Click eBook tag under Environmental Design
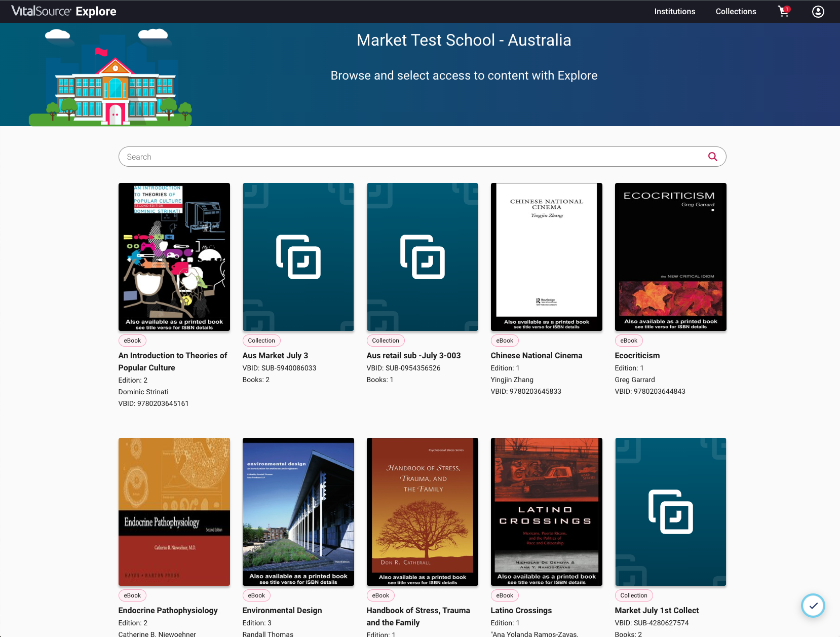 (x=256, y=595)
